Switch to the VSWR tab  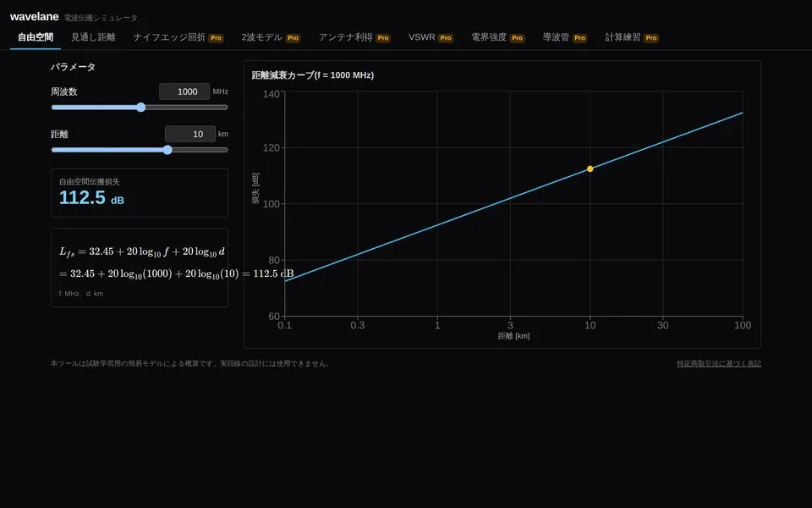click(x=431, y=37)
